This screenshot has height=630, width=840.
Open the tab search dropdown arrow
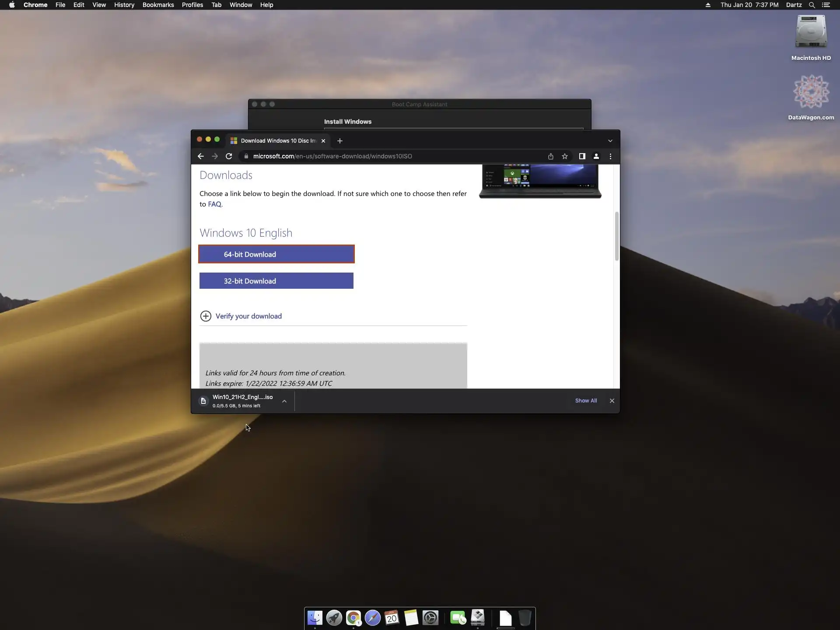coord(610,141)
